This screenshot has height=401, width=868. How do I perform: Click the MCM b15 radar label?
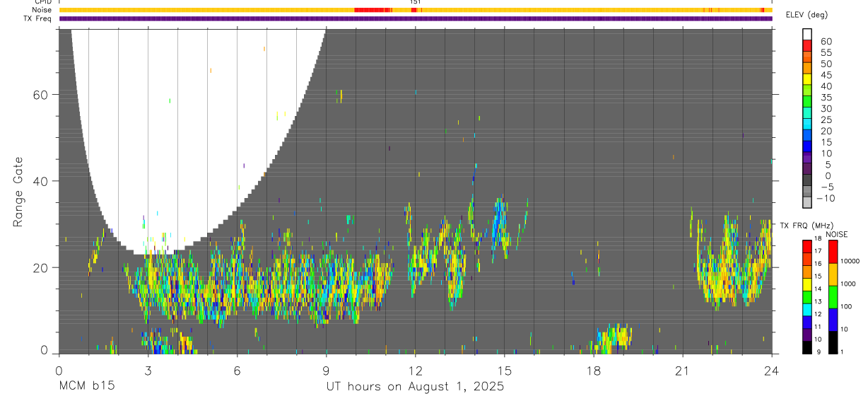pyautogui.click(x=87, y=387)
